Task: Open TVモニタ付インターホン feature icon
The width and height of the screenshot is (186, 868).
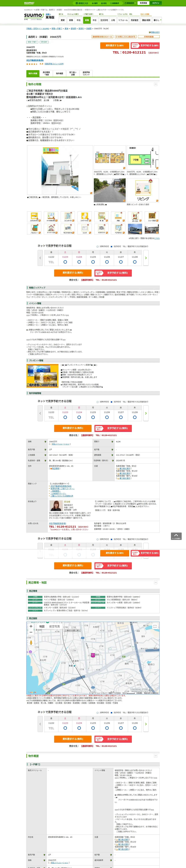Action: [x=68, y=229]
